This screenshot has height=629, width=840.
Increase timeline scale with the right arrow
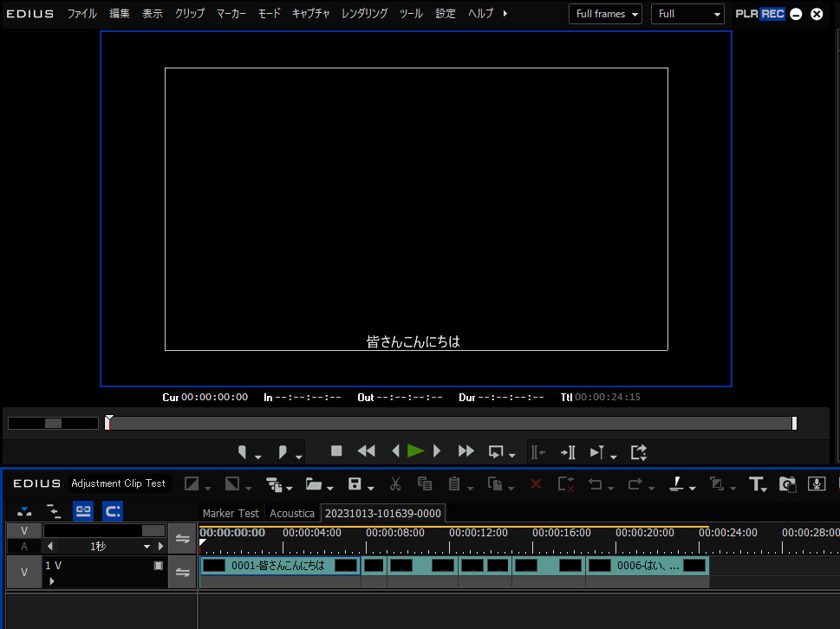(160, 547)
